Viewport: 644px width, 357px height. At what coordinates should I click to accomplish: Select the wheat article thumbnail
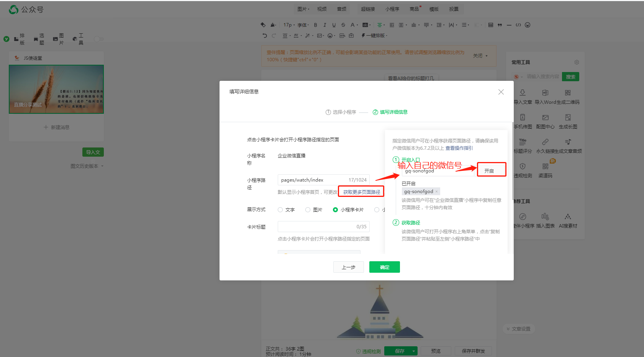[56, 89]
